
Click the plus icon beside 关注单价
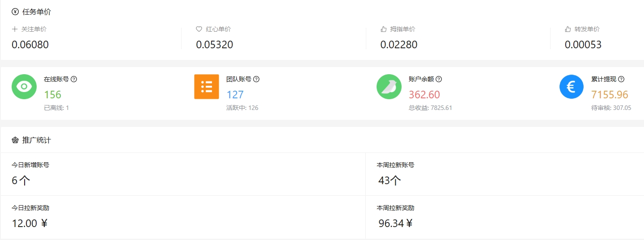point(15,29)
